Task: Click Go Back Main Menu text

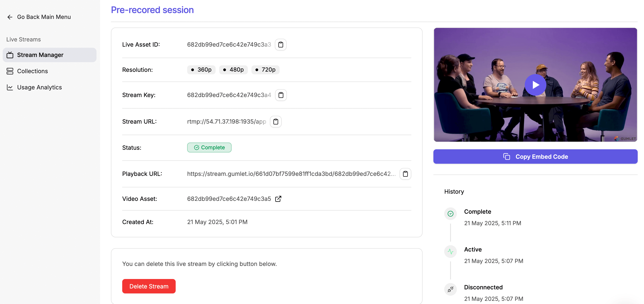Action: [44, 17]
